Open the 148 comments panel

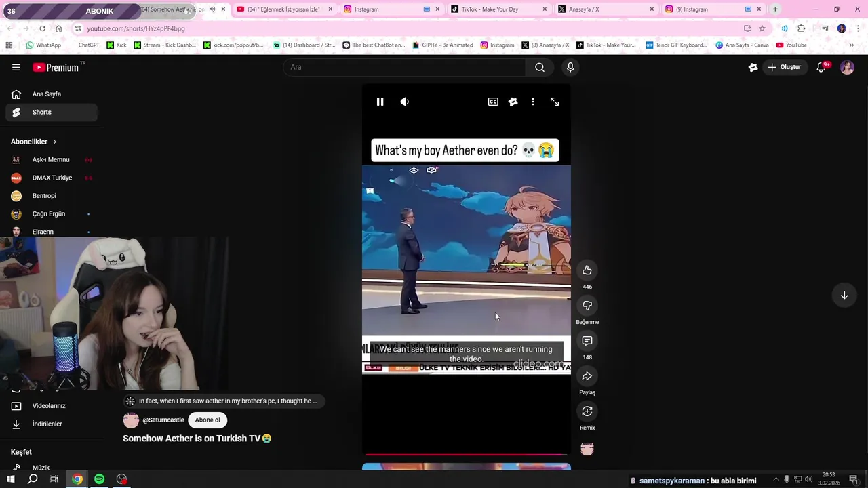[587, 341]
